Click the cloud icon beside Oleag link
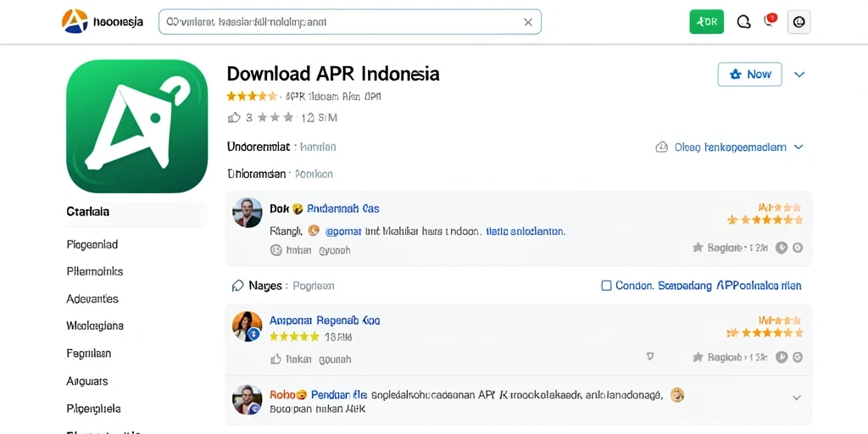The height and width of the screenshot is (434, 868). [x=661, y=147]
